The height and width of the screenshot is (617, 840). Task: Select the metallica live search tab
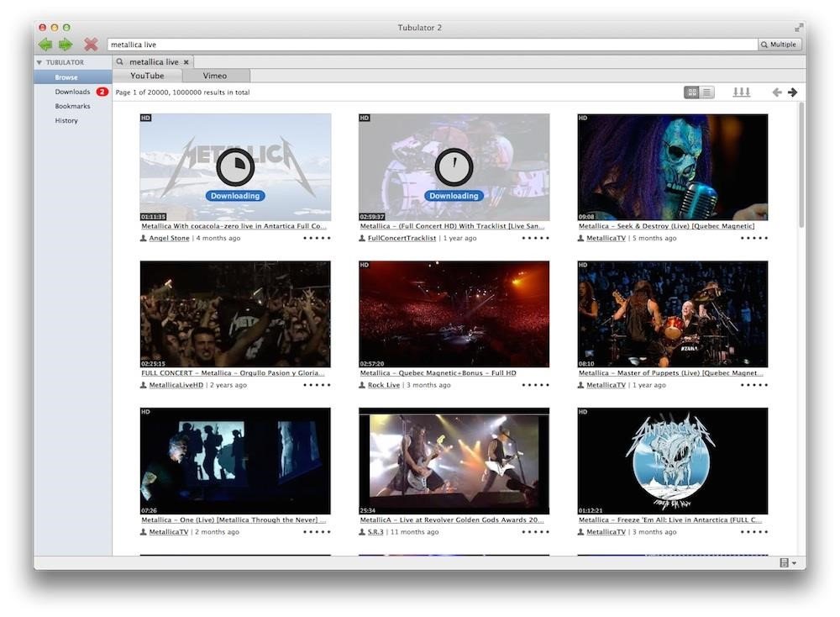(x=154, y=62)
